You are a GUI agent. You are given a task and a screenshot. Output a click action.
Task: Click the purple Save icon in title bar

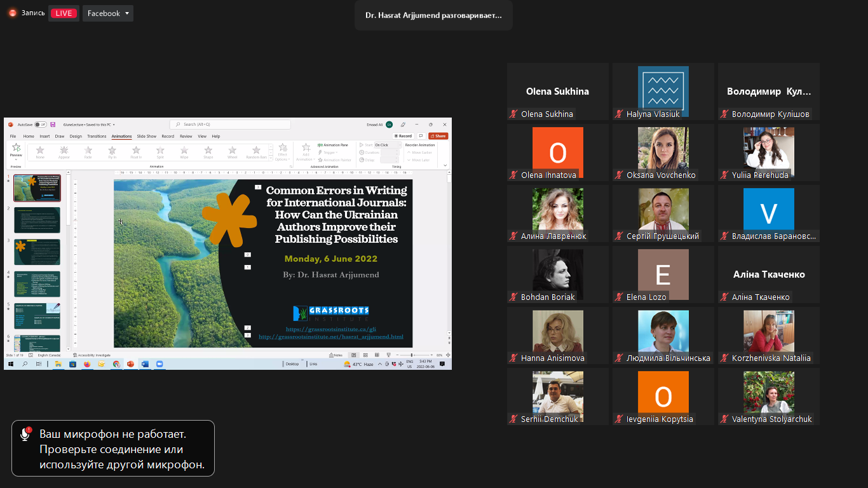53,125
